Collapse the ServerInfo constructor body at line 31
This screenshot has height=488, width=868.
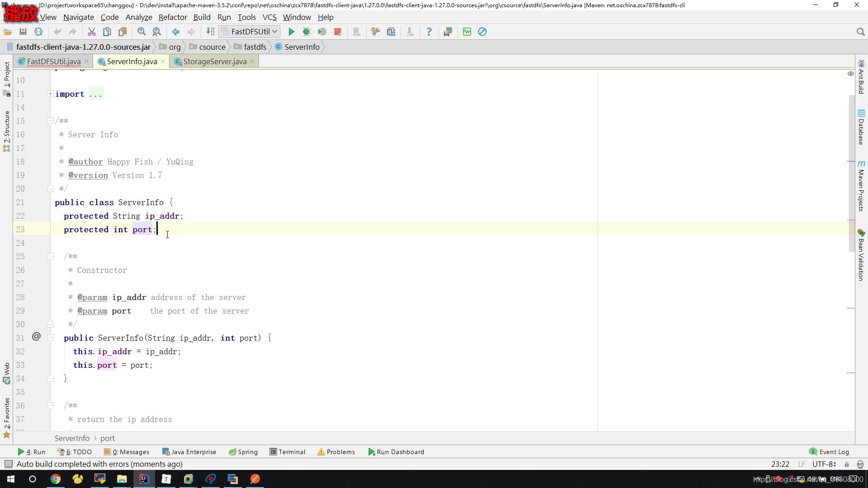click(x=50, y=338)
